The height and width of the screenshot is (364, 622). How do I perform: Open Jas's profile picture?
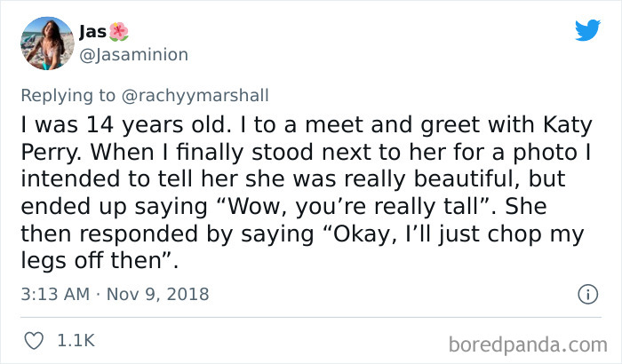(44, 43)
